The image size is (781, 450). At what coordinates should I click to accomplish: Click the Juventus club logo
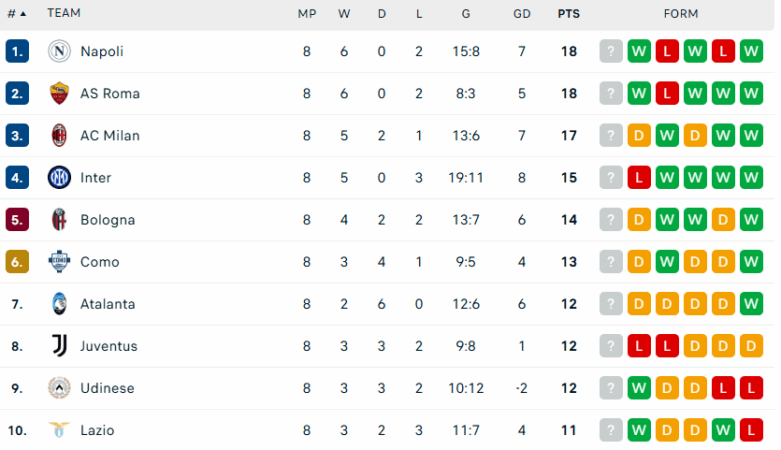pos(59,346)
